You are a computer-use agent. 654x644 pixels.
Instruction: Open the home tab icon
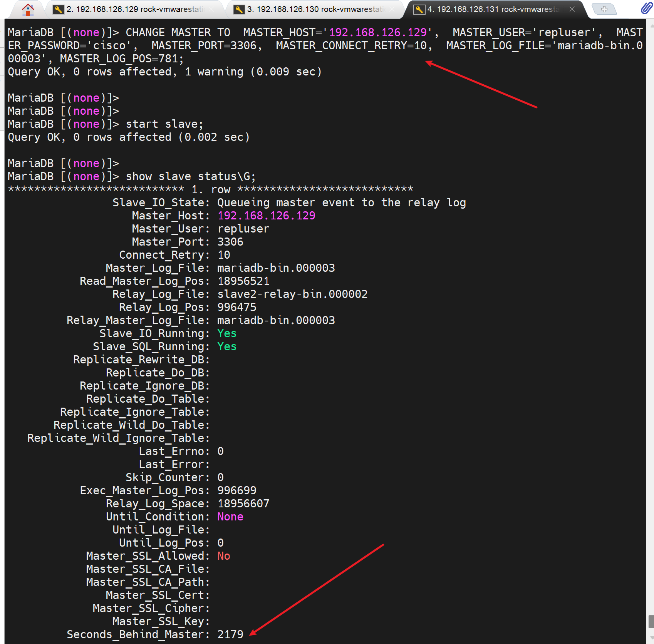(28, 9)
